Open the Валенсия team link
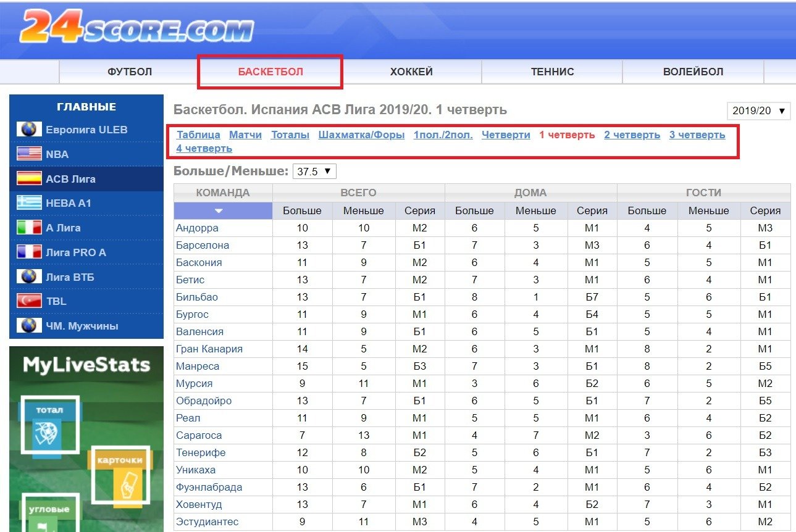 199,331
